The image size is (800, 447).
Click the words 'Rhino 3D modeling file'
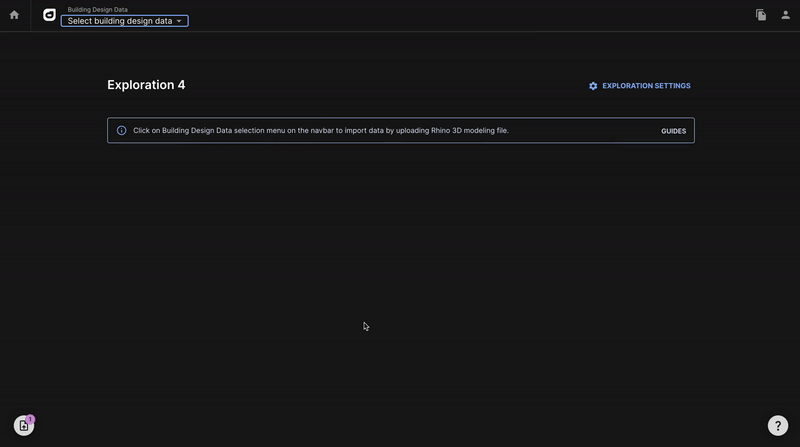(469, 131)
